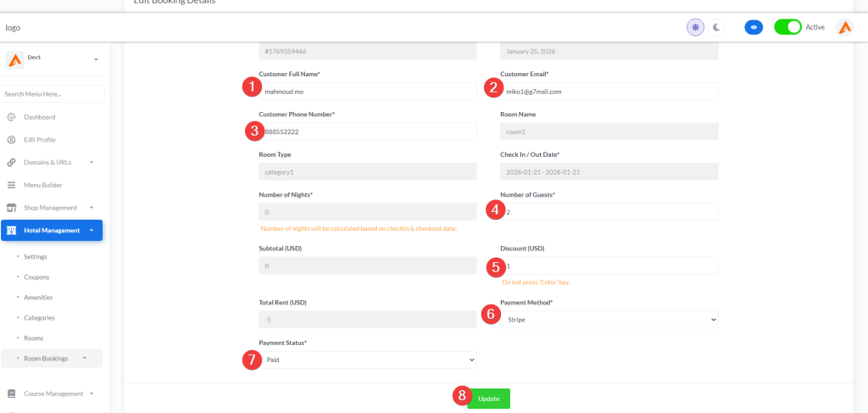This screenshot has width=868, height=413.
Task: Click the blue eye preview button
Action: 753,27
